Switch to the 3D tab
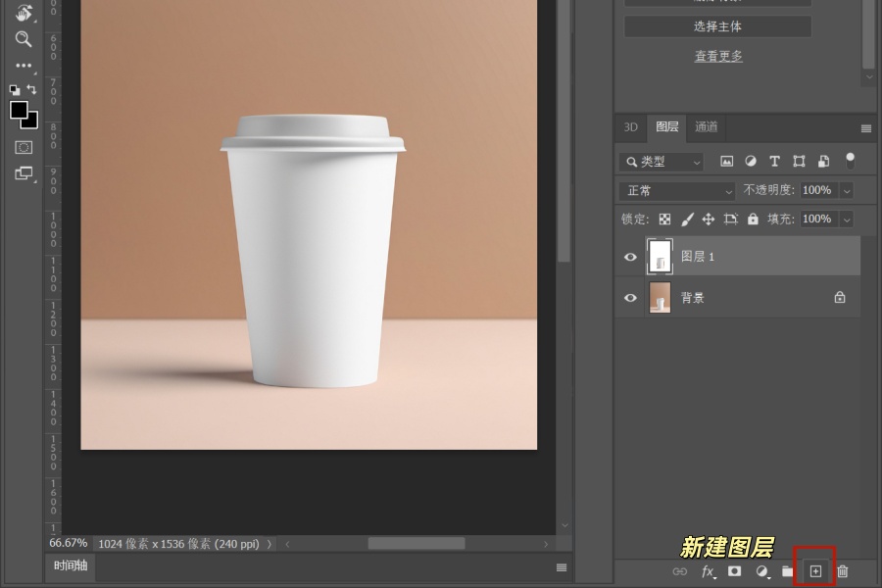The width and height of the screenshot is (882, 588). (x=630, y=127)
